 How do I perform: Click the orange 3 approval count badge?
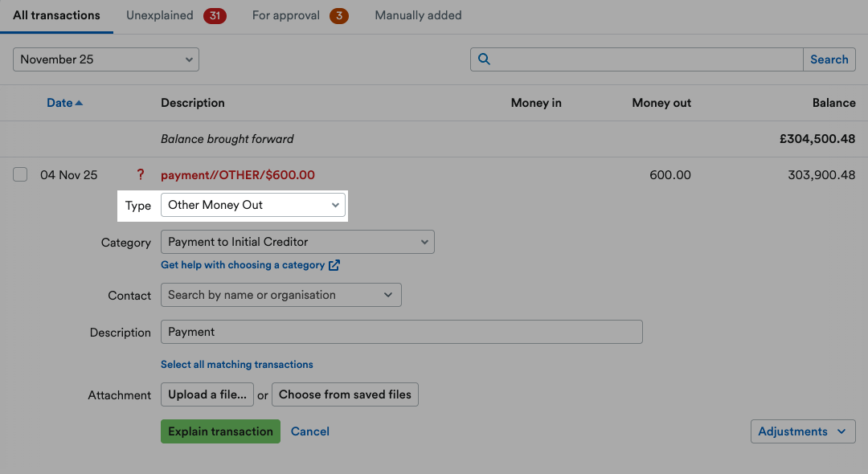(339, 15)
